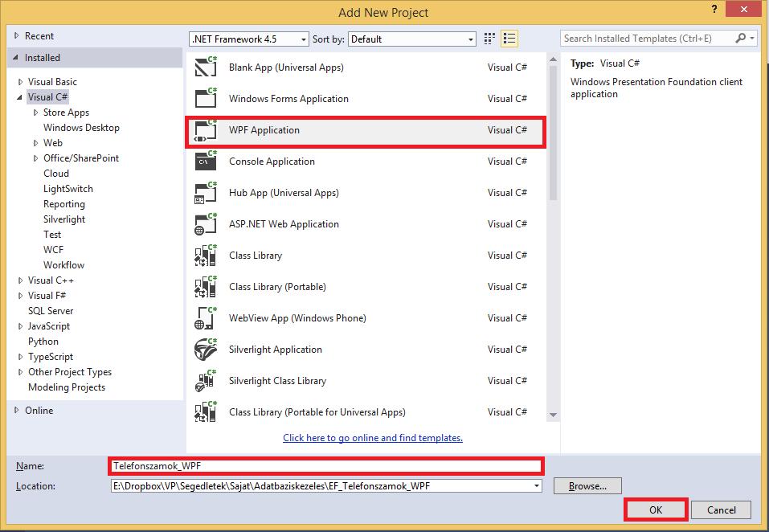Pick the Silverlight Class Library icon
This screenshot has width=769, height=532.
(206, 380)
